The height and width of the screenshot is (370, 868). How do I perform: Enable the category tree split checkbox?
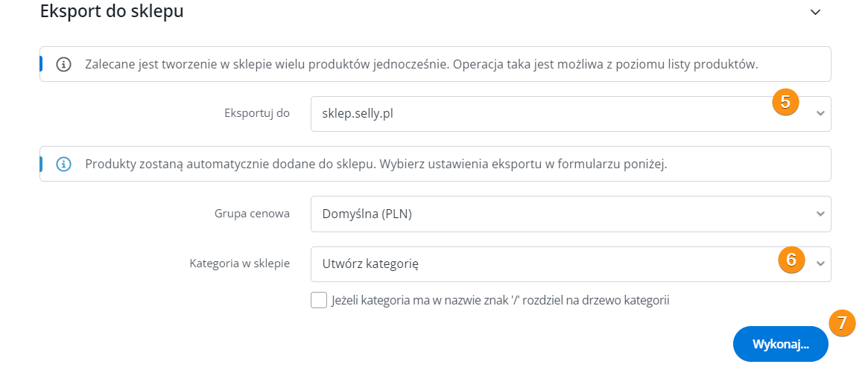click(x=319, y=301)
